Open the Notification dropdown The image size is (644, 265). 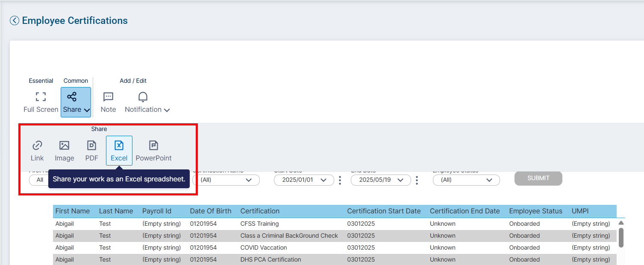click(147, 102)
